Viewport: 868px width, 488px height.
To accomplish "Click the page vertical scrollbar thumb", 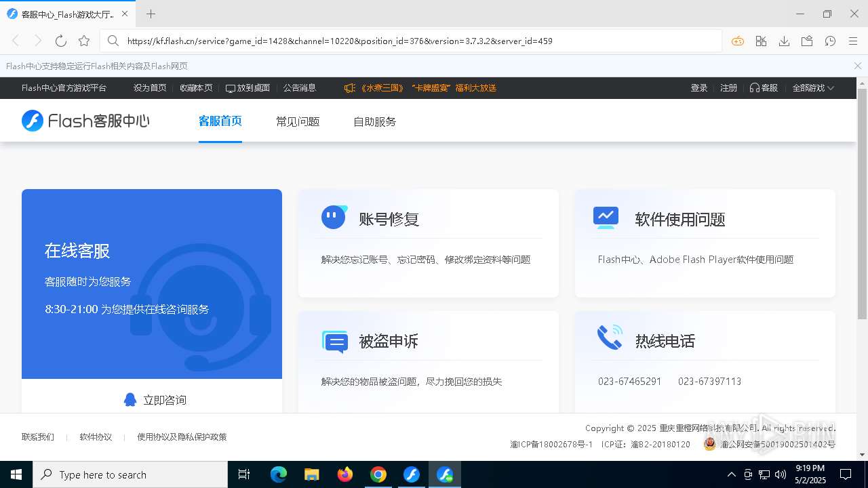I will click(x=862, y=203).
